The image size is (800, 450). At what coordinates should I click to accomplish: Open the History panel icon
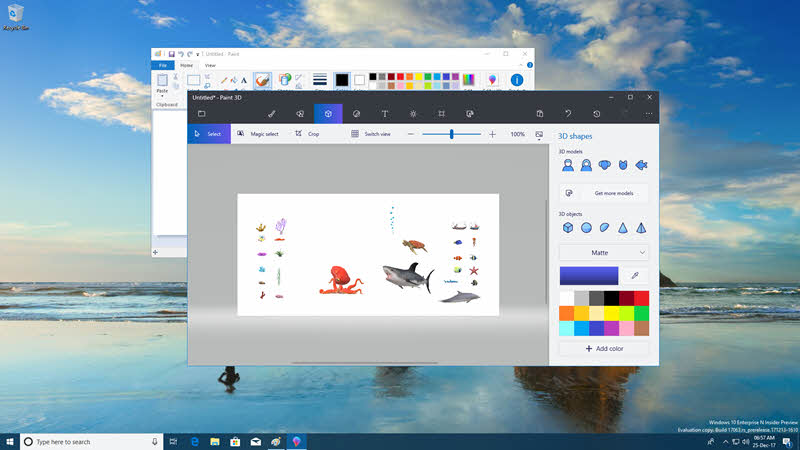coord(596,114)
